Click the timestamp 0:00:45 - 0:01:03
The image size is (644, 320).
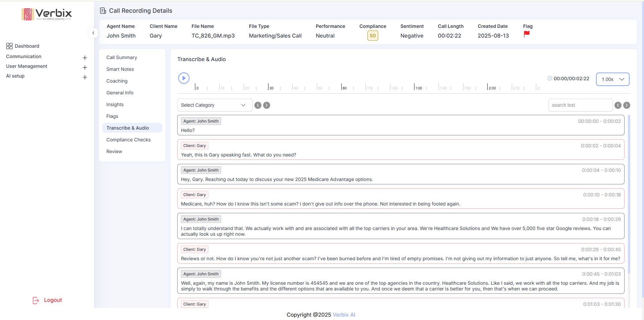pyautogui.click(x=601, y=274)
